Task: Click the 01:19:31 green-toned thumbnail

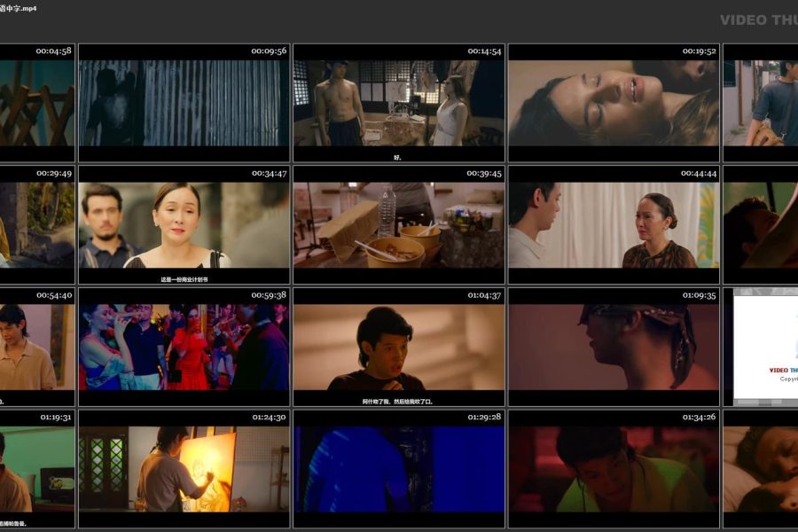Action: 36,470
